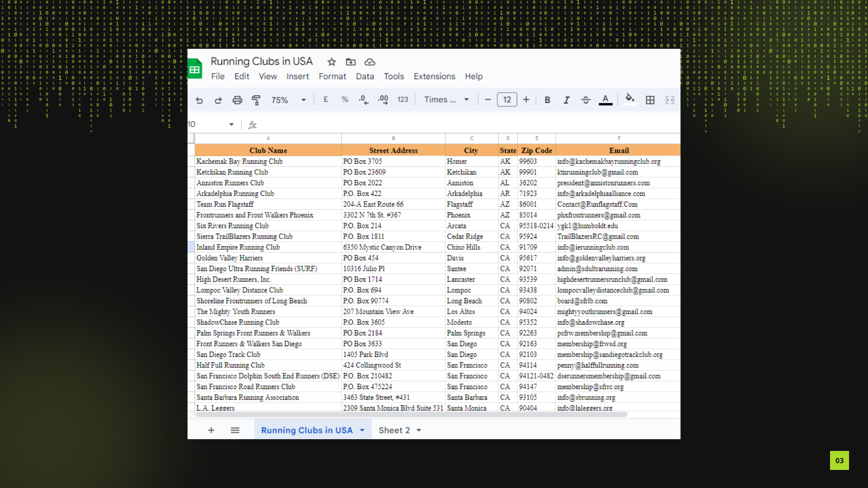Rename the document title Running Clubs in USA
The height and width of the screenshot is (488, 868).
[261, 61]
